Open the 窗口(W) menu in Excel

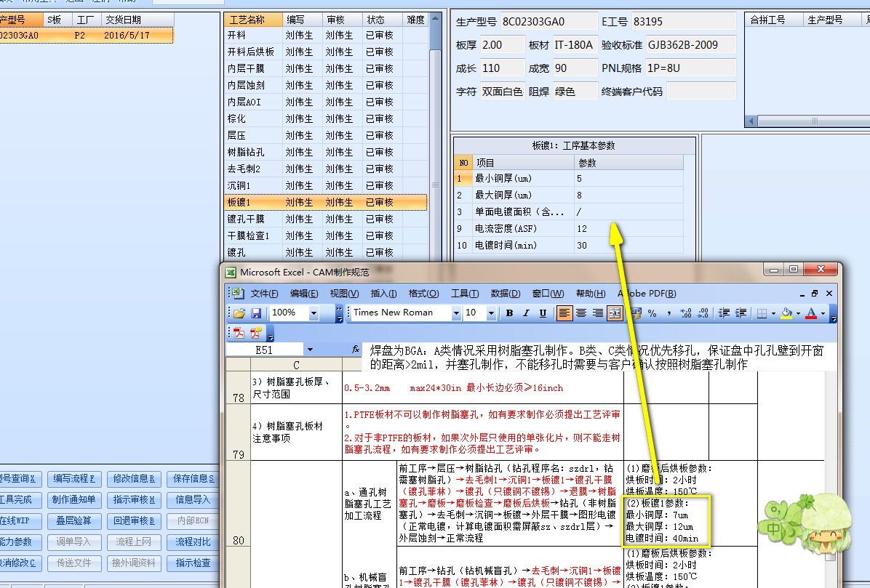(x=548, y=293)
